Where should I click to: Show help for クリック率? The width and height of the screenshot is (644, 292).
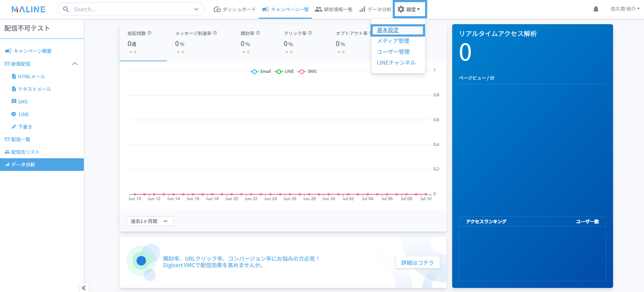tap(310, 33)
